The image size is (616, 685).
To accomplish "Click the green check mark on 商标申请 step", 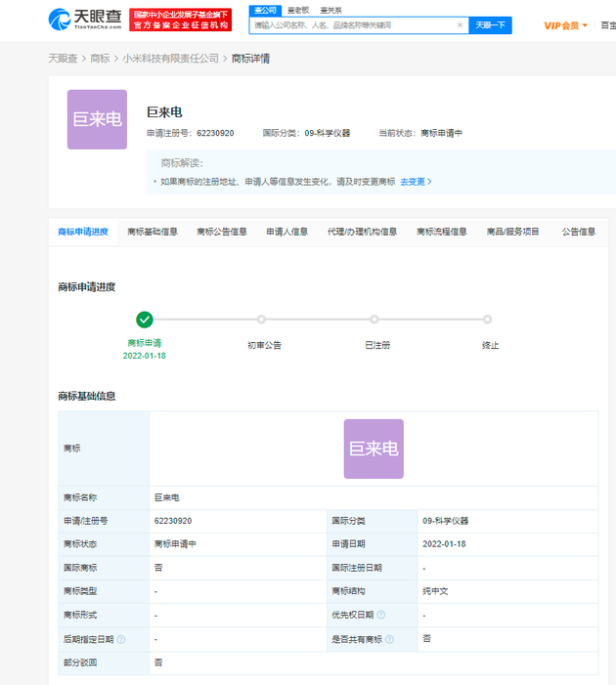I will (x=145, y=320).
